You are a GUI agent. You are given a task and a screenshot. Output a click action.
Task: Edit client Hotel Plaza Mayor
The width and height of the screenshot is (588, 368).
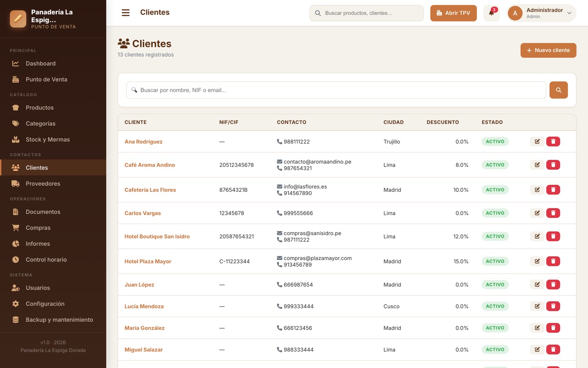[x=537, y=261]
